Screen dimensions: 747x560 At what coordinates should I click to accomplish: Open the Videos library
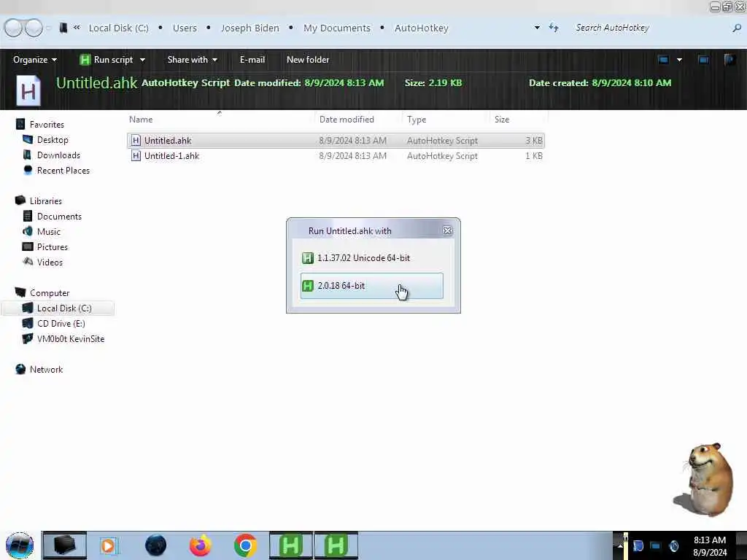coord(50,262)
